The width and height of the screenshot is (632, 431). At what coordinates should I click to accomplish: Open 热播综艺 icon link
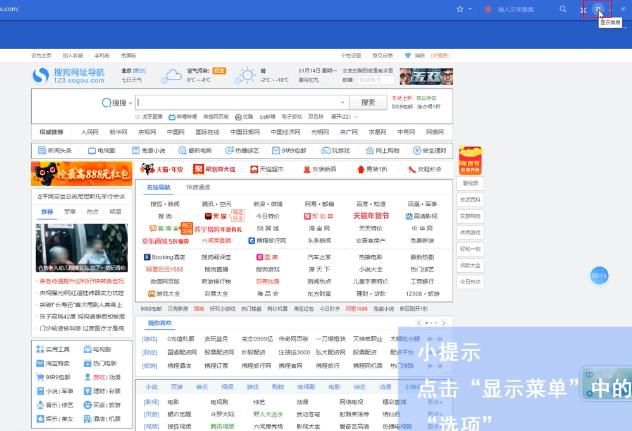point(242,150)
